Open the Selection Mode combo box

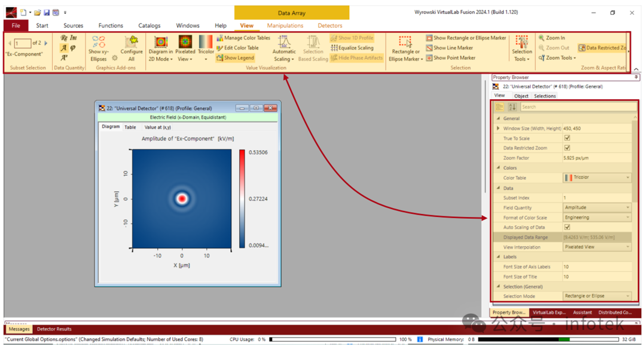(597, 296)
